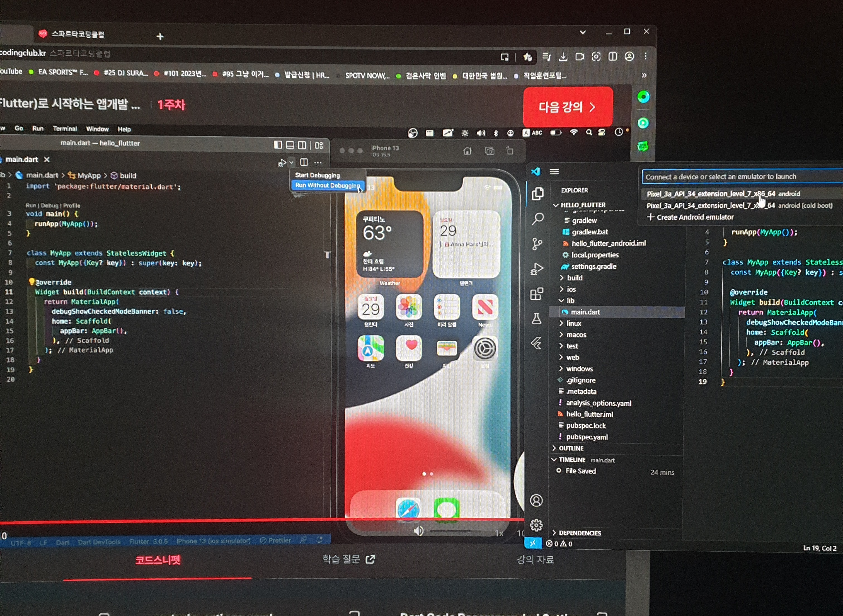Open the EA SPORTS bookmark
The image size is (843, 616).
click(59, 72)
